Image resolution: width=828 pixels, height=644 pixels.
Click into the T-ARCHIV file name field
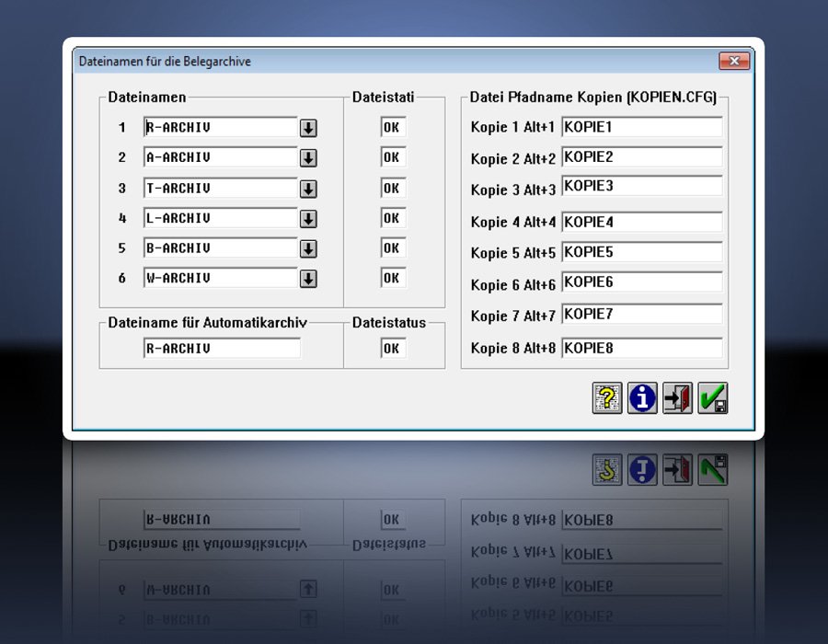coord(220,188)
